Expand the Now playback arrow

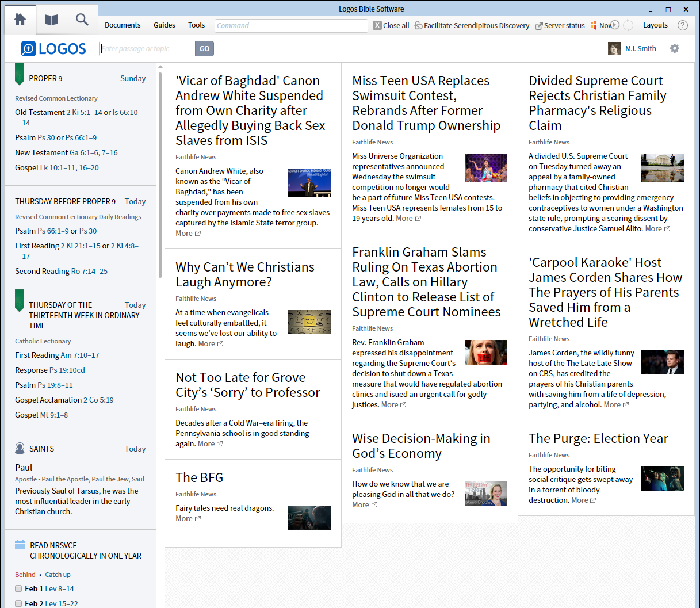[615, 25]
